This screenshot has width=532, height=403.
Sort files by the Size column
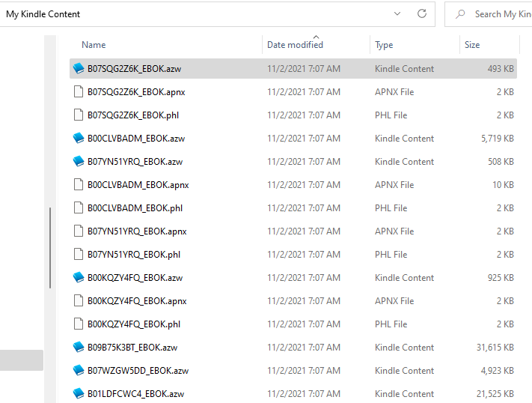tap(472, 45)
